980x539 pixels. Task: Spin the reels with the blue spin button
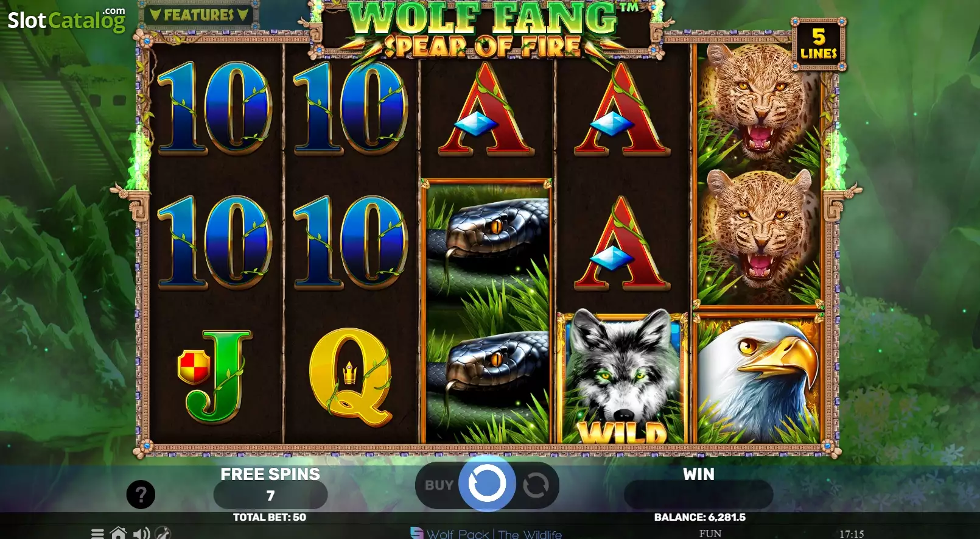pyautogui.click(x=487, y=484)
